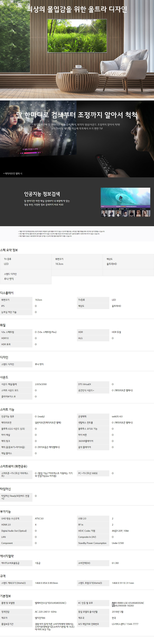Click the 디스플레이 section heading
Image resolution: width=154 pixels, height=644 pixels.
(x=7, y=293)
